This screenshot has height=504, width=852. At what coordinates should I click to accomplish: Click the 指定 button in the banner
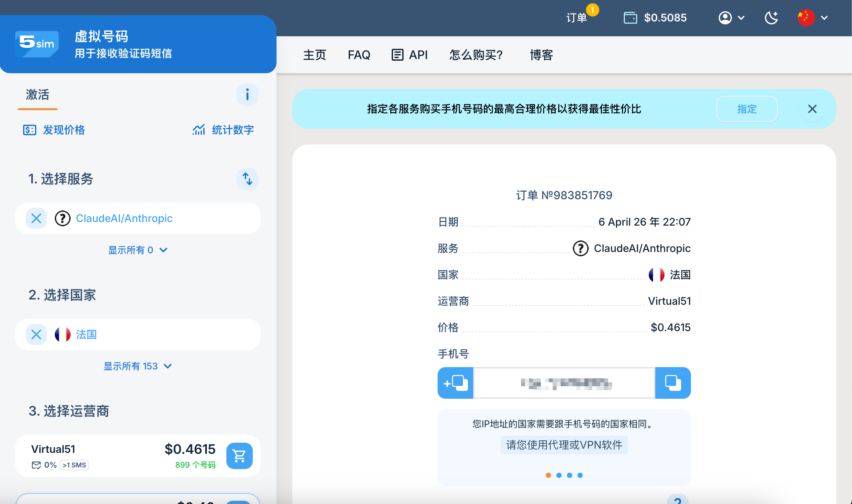pos(746,109)
